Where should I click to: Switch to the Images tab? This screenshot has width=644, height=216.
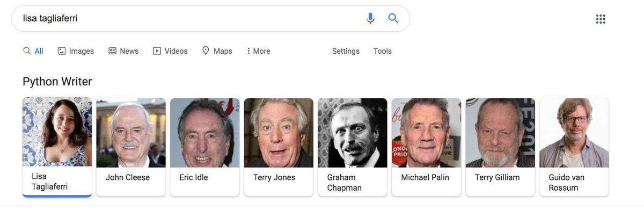(x=76, y=51)
